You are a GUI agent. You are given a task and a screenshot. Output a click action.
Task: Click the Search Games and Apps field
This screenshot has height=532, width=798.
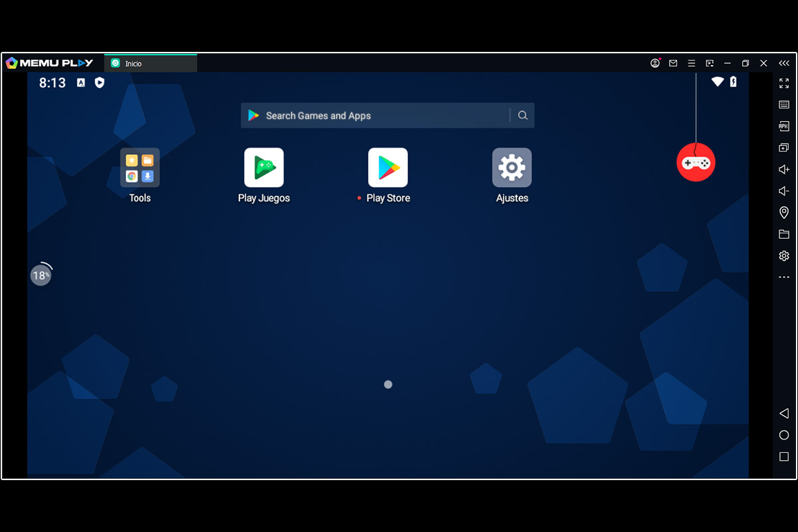[x=388, y=116]
